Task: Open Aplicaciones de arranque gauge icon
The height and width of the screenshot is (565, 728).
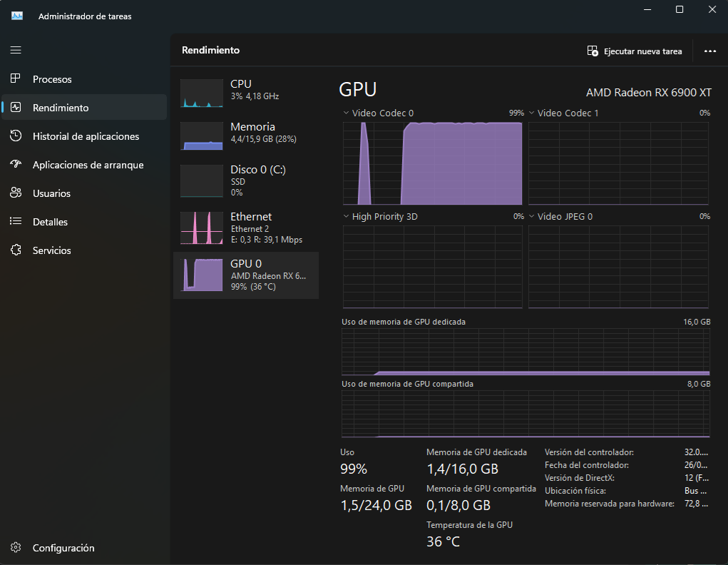Action: [x=16, y=164]
